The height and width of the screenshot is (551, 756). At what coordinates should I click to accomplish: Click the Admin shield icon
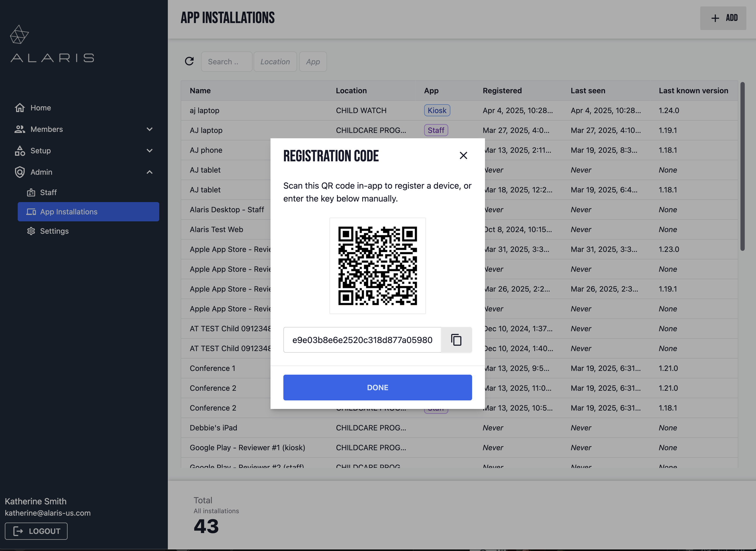pos(20,172)
